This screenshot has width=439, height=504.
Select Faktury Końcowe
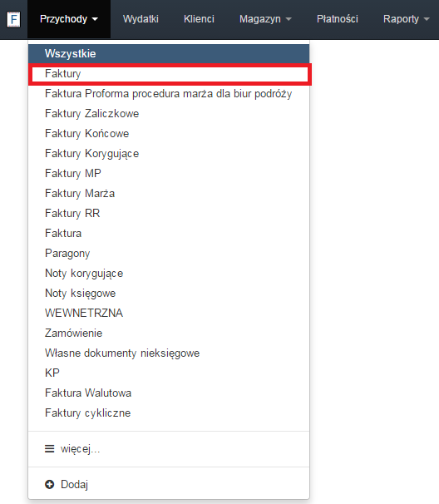point(169,133)
